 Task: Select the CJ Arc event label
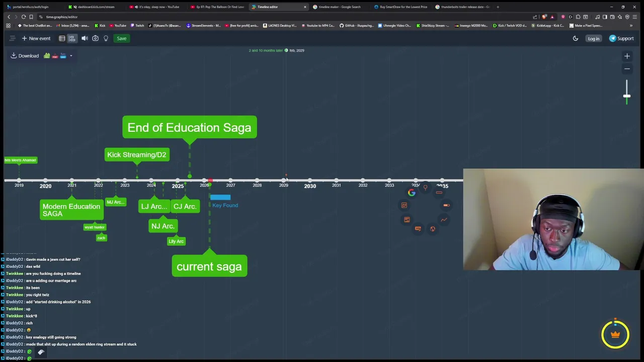coord(185,206)
